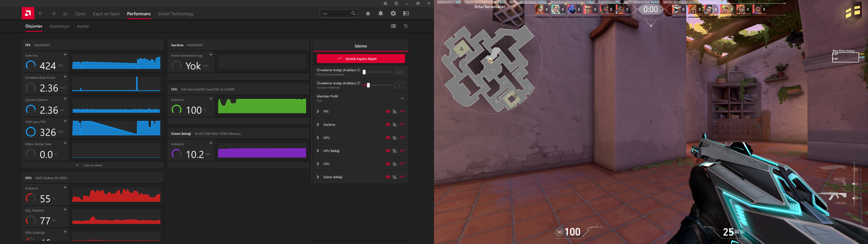
Task: Click plus icon on Frame Generation Lag
Action: point(211,55)
